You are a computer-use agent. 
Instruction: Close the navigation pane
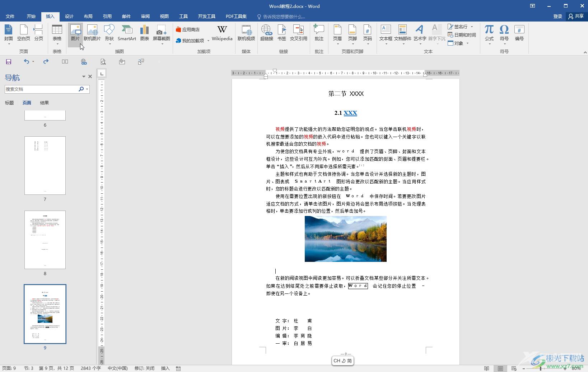90,76
